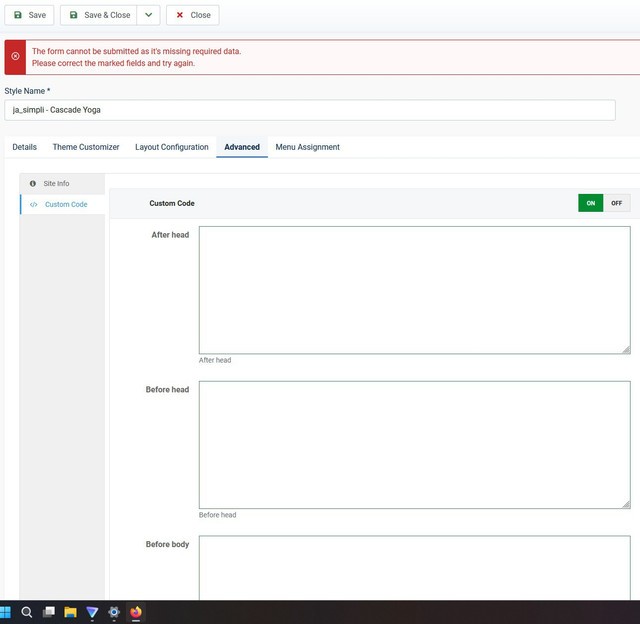The image size is (640, 624).
Task: Expand the Save & Close dropdown arrow
Action: pos(148,15)
